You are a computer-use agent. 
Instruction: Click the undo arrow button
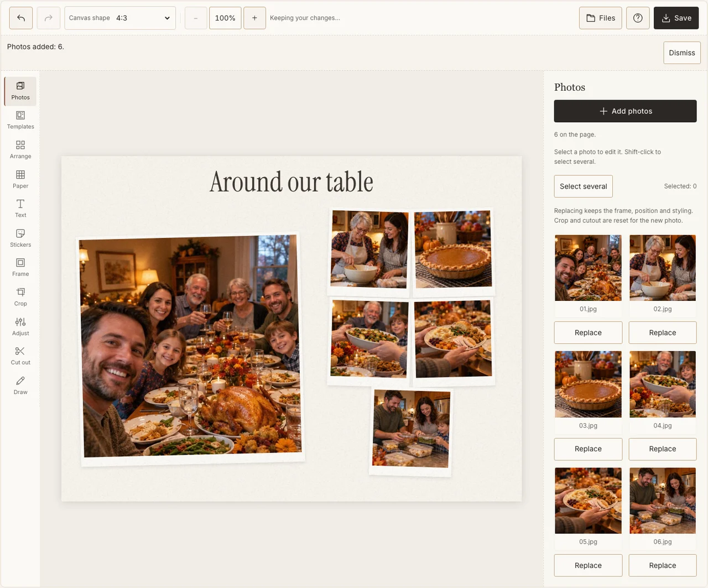[21, 18]
